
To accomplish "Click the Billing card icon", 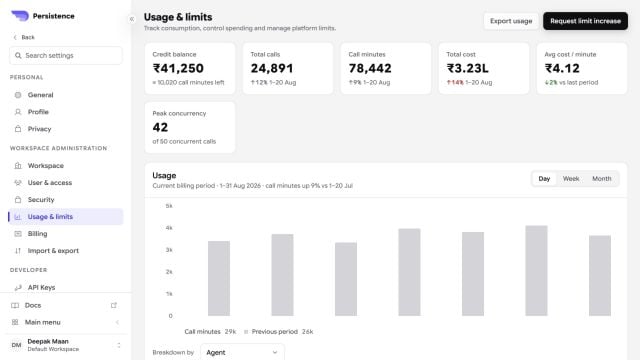I will (x=18, y=234).
